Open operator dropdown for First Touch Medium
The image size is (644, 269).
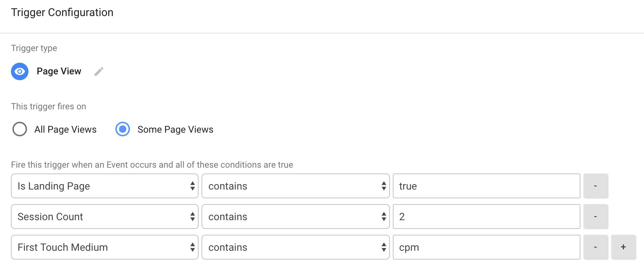tap(296, 247)
